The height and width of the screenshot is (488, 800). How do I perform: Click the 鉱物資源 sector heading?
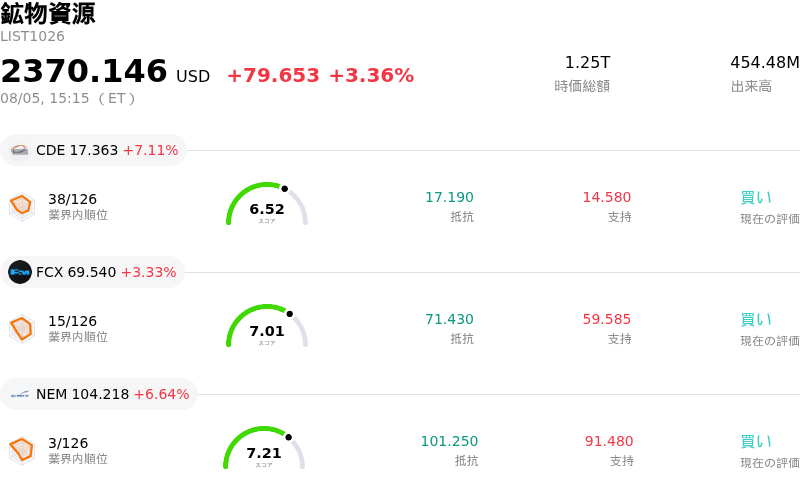click(48, 13)
